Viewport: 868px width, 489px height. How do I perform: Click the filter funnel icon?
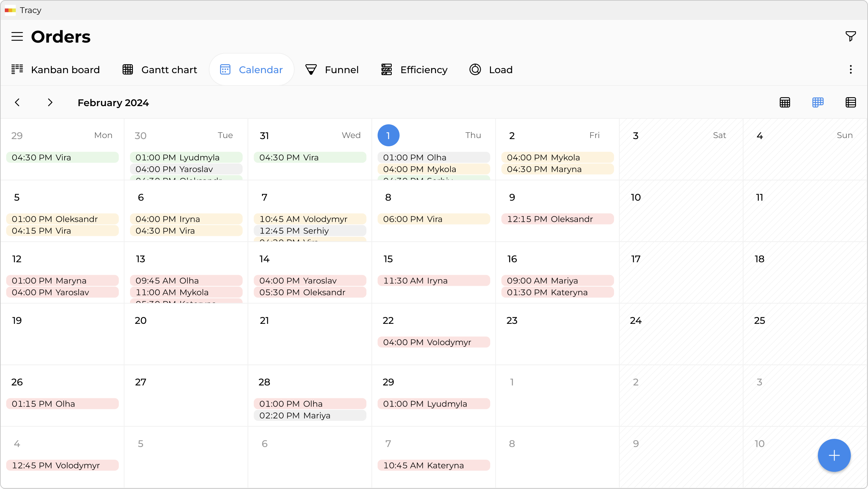tap(850, 36)
